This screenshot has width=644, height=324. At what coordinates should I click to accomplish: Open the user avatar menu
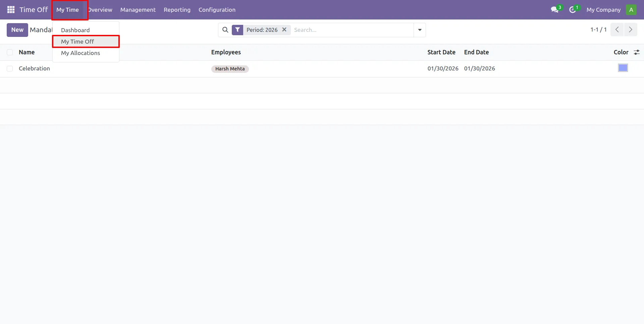click(x=631, y=10)
